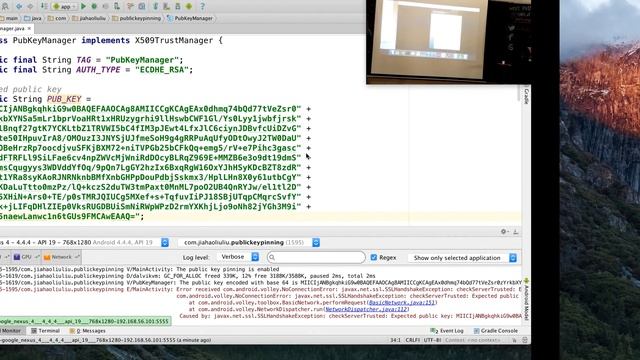Click the "PubKeyManager" TAG string literal

pos(143,60)
